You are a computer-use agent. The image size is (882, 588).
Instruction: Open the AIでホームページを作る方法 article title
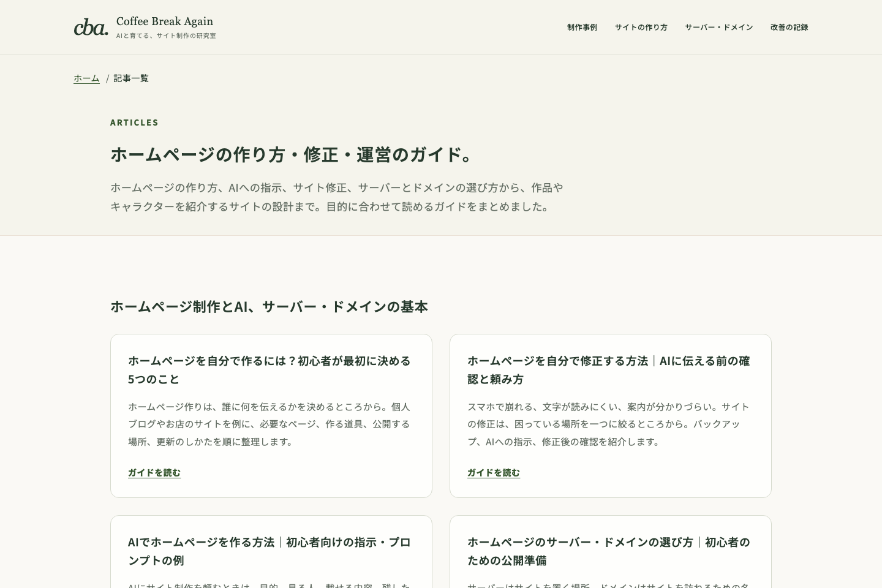click(269, 551)
